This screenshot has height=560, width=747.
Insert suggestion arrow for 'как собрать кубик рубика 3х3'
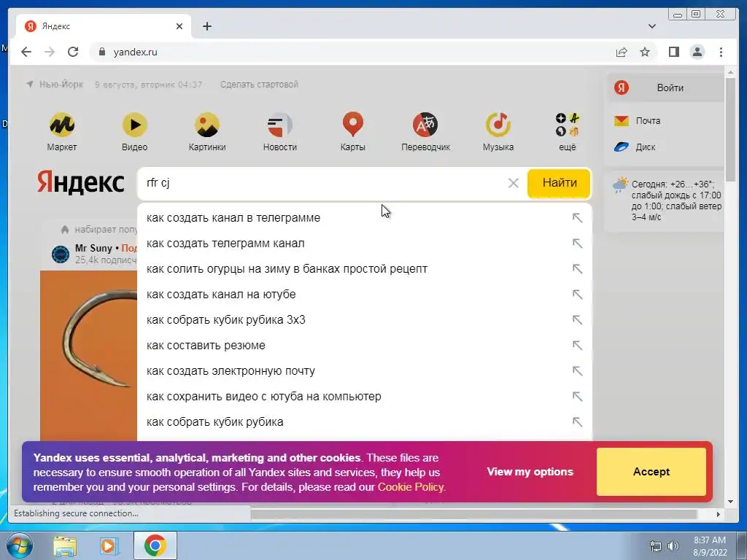pyautogui.click(x=578, y=320)
